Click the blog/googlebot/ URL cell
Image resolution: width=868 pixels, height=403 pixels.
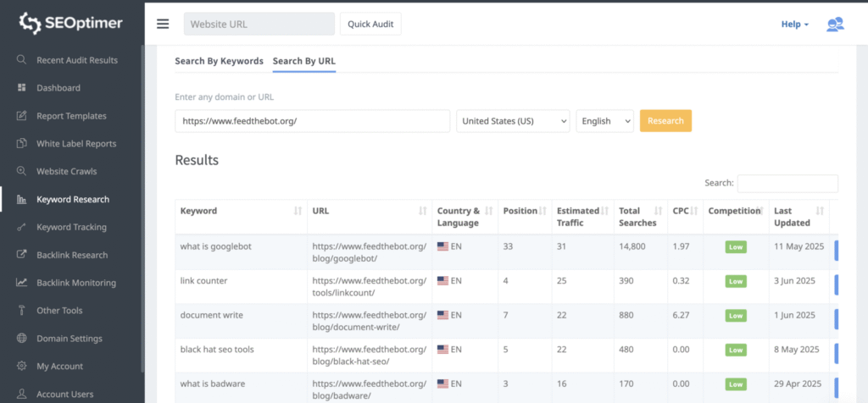click(370, 252)
